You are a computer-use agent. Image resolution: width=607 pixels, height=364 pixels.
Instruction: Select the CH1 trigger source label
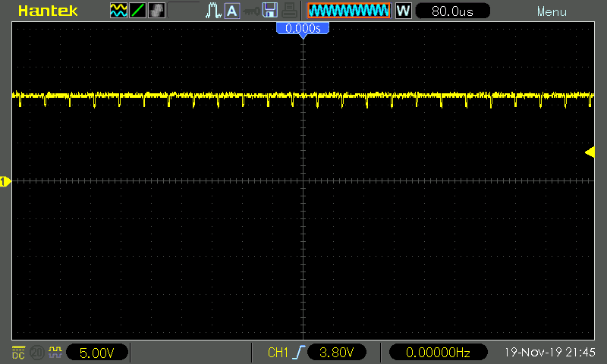[x=278, y=353]
